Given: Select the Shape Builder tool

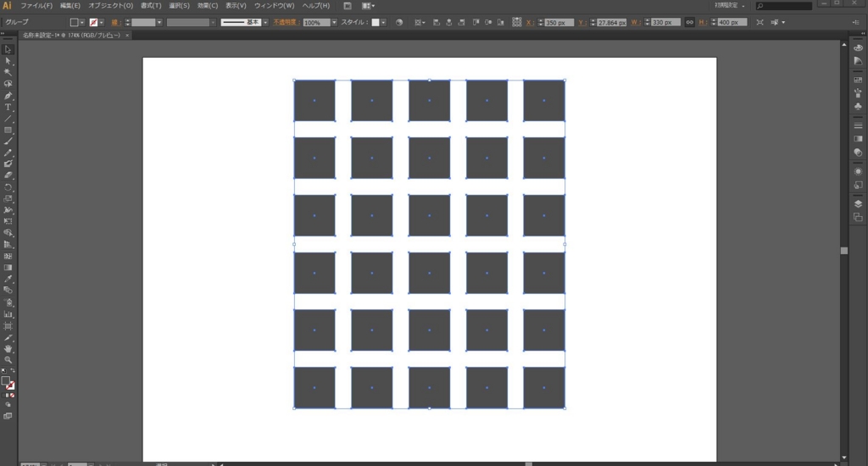Looking at the screenshot, I should tap(8, 233).
